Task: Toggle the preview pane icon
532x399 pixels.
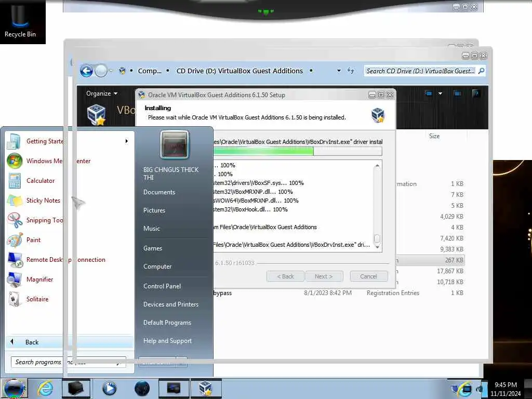Action: tap(457, 94)
